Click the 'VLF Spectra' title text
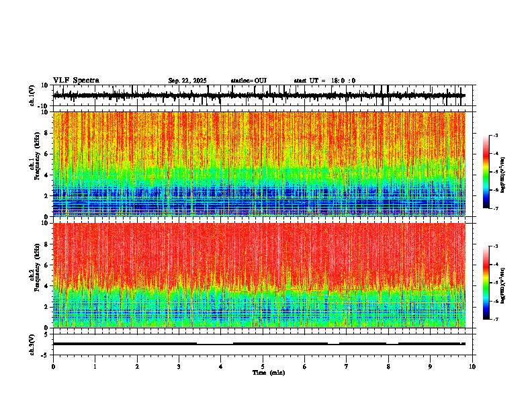Viewport: 532px width, 411px height. [76, 81]
